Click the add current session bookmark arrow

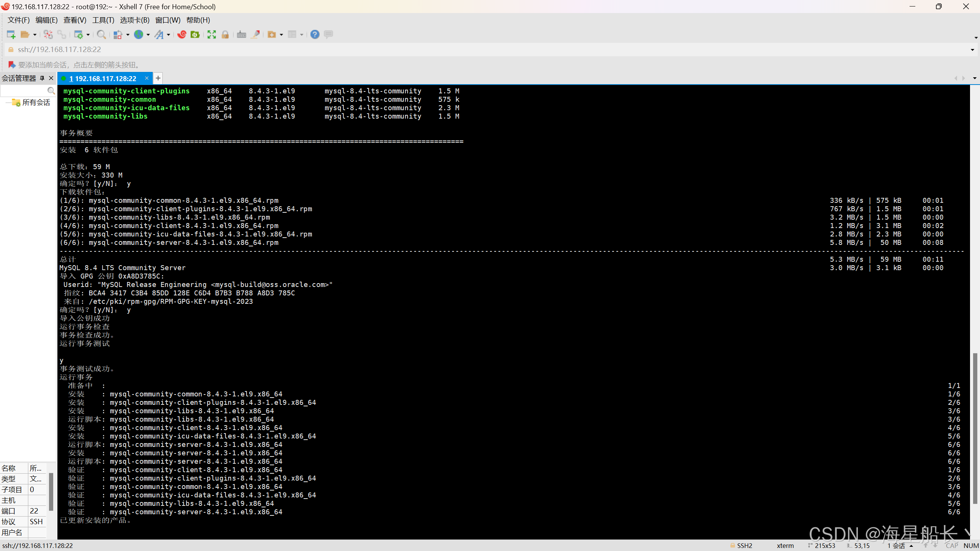[x=11, y=65]
